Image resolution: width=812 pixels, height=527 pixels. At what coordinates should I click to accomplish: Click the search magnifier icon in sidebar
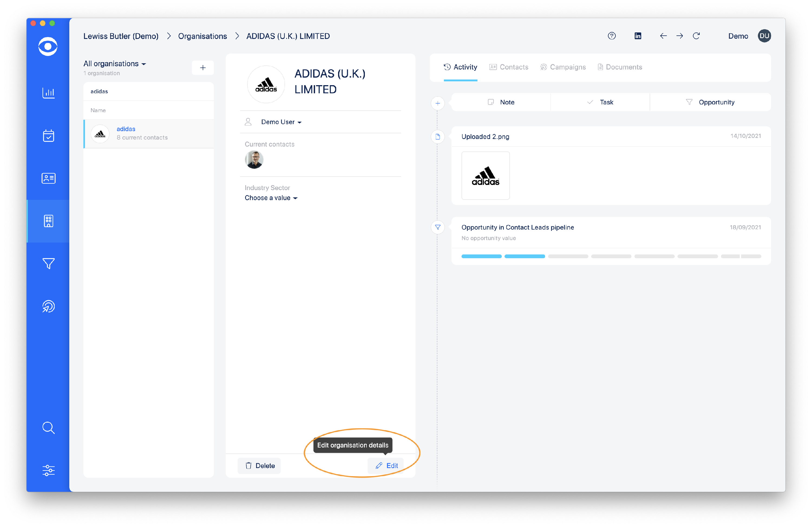(48, 427)
